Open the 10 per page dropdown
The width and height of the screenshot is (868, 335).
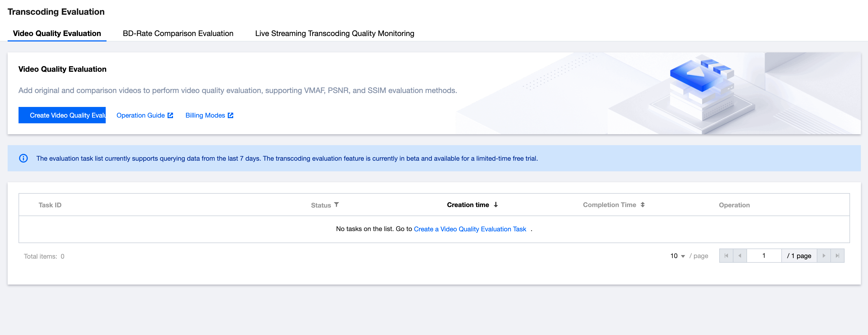pyautogui.click(x=677, y=256)
